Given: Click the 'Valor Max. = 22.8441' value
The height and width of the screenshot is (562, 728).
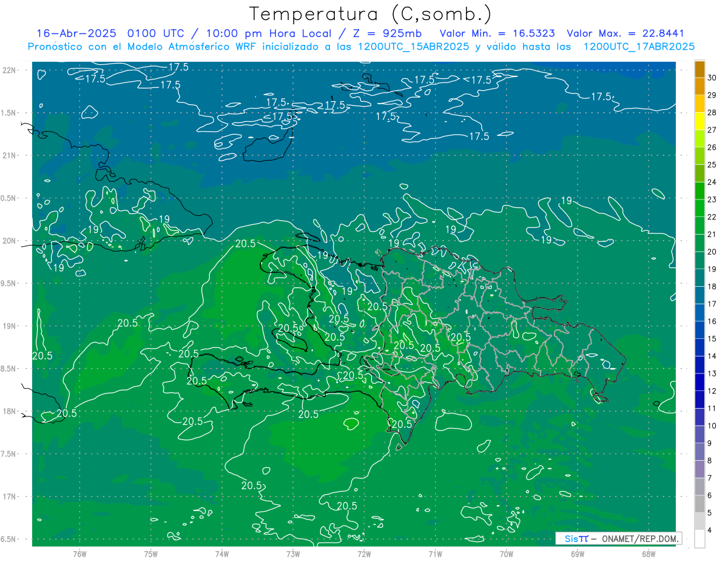Looking at the screenshot, I should (x=625, y=33).
